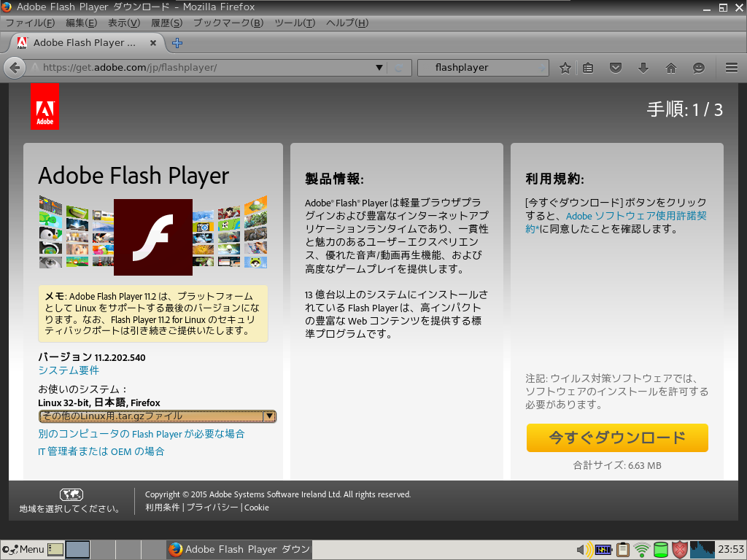This screenshot has width=747, height=560.
Task: Select the Adobe Flash Player tab
Action: [85, 43]
